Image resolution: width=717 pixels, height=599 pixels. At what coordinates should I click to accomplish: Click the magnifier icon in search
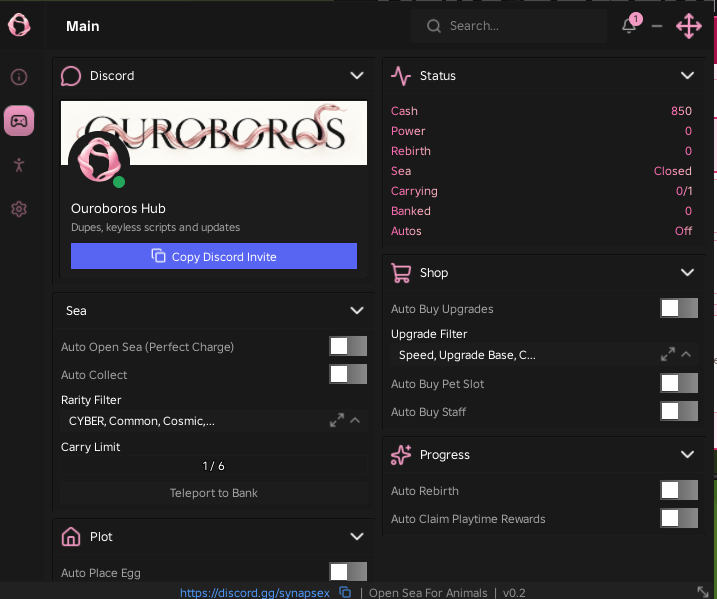coord(433,26)
